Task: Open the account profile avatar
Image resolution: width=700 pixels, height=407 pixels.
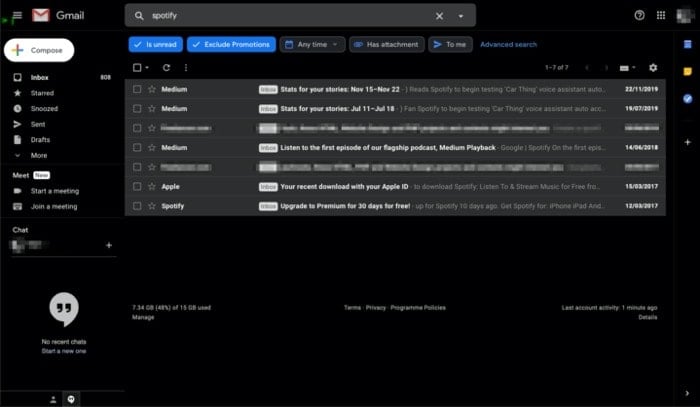Action: tap(685, 16)
